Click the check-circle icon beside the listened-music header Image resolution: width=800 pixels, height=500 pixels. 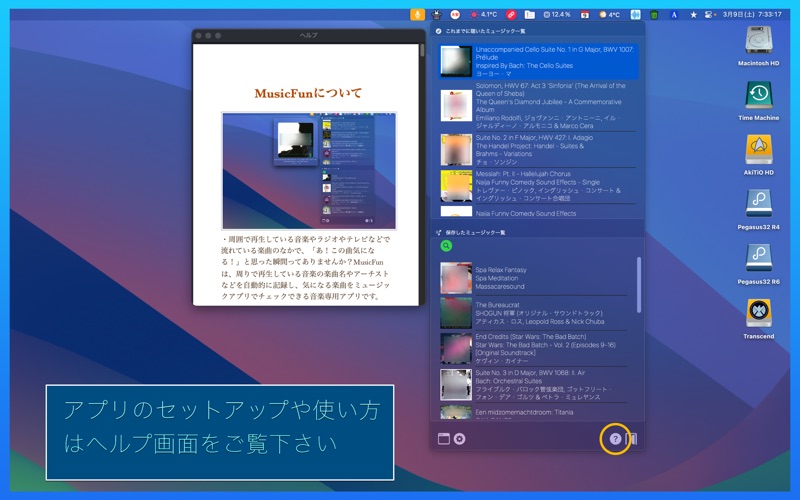438,31
